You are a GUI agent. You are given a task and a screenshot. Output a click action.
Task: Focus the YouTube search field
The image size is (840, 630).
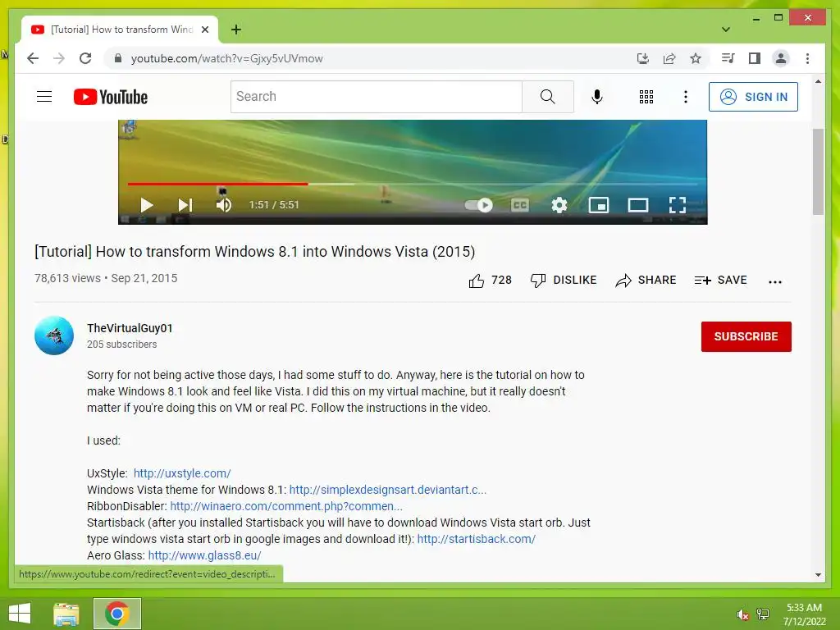pyautogui.click(x=376, y=97)
